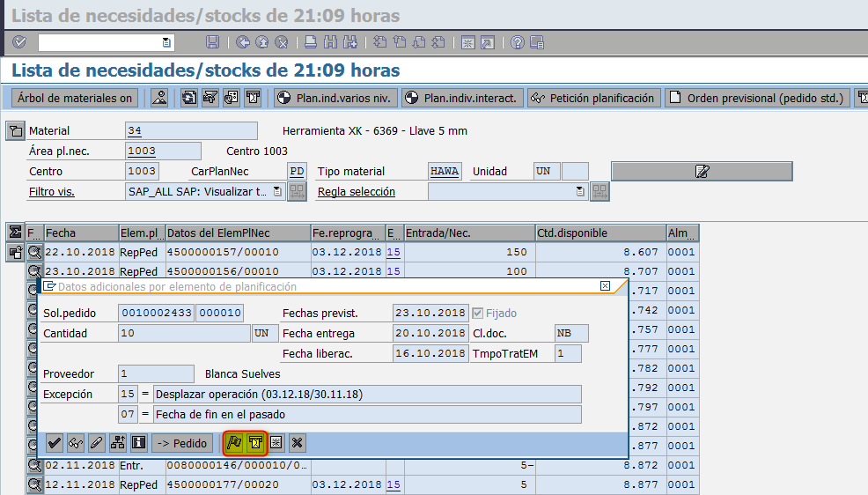Click the checkmark confirm icon in popup
This screenshot has height=495, width=868.
coord(54,443)
